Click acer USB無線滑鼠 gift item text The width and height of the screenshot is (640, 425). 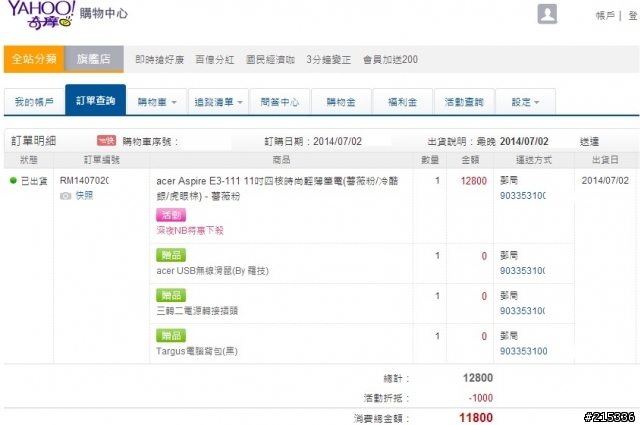coord(212,271)
